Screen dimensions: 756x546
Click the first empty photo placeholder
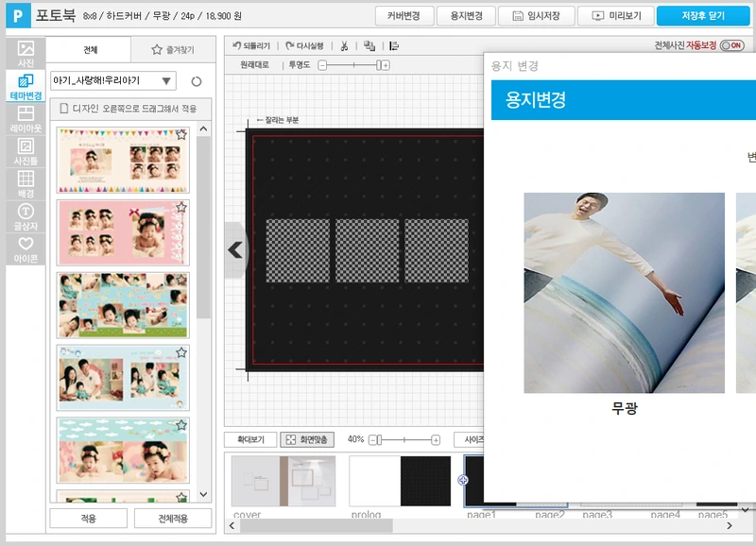[298, 250]
